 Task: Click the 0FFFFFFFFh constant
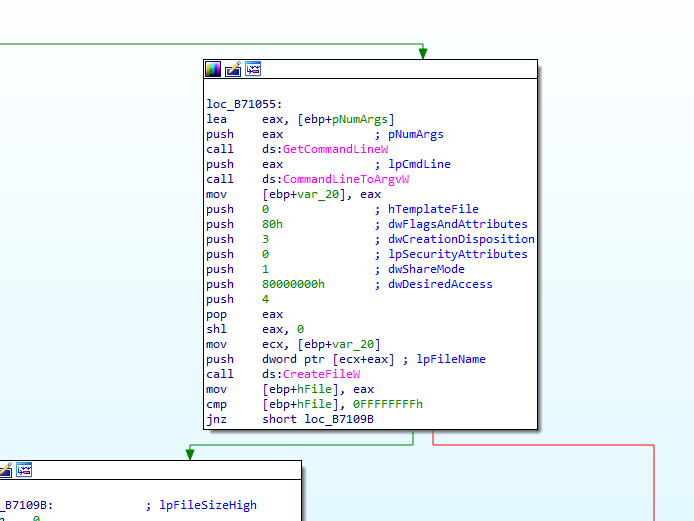(x=388, y=404)
